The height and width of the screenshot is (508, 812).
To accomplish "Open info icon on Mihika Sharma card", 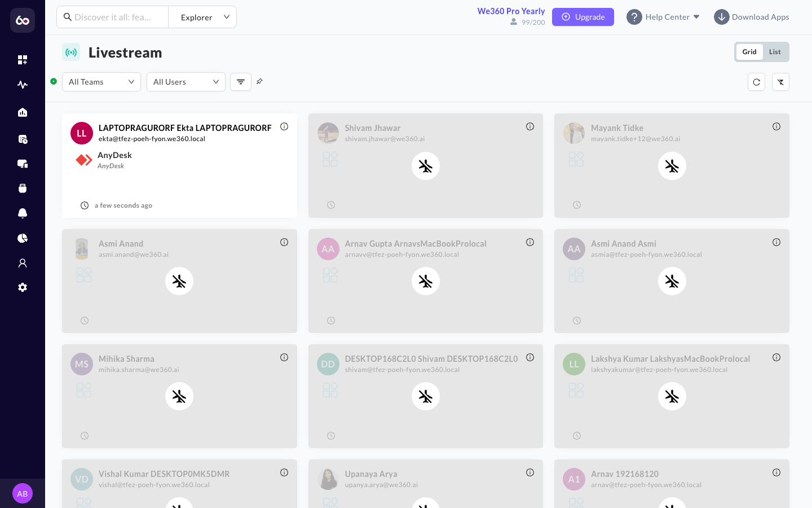I will 284,357.
